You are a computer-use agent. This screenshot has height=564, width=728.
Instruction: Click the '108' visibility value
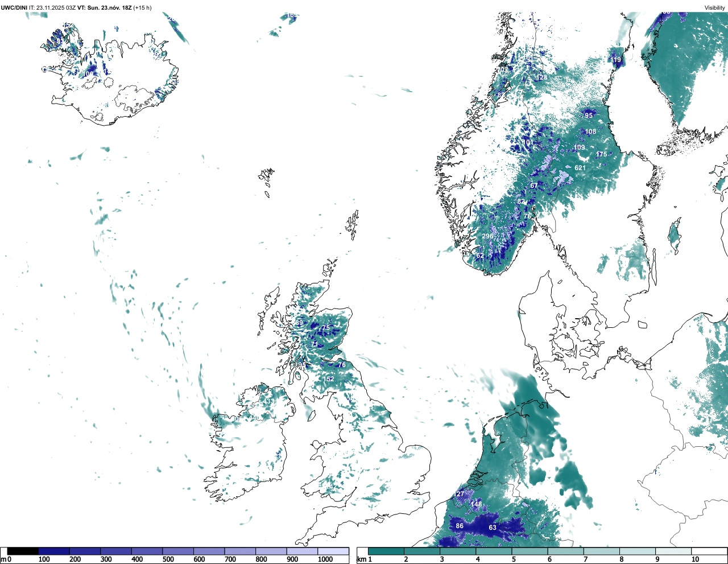click(591, 131)
